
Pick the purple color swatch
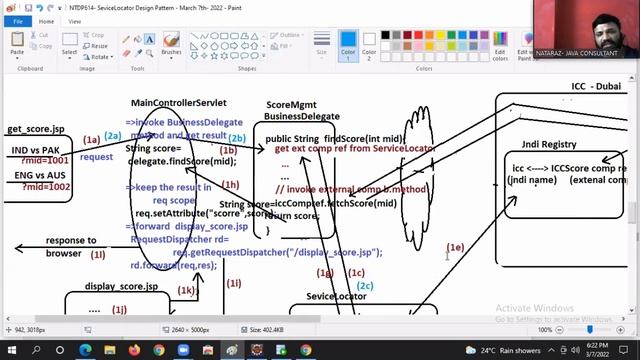484,35
